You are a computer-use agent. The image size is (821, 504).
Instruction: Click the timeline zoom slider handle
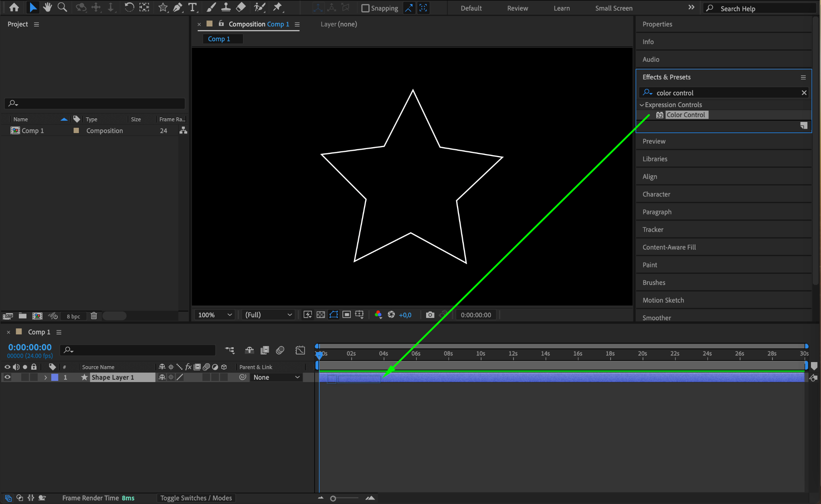(x=333, y=498)
